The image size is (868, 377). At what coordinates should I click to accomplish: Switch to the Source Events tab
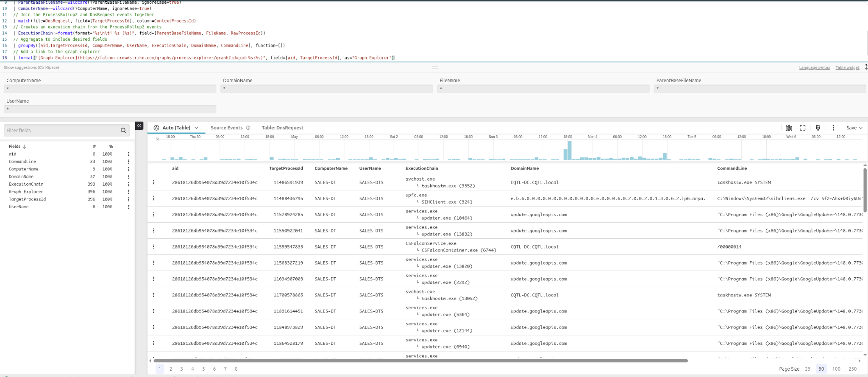point(227,128)
